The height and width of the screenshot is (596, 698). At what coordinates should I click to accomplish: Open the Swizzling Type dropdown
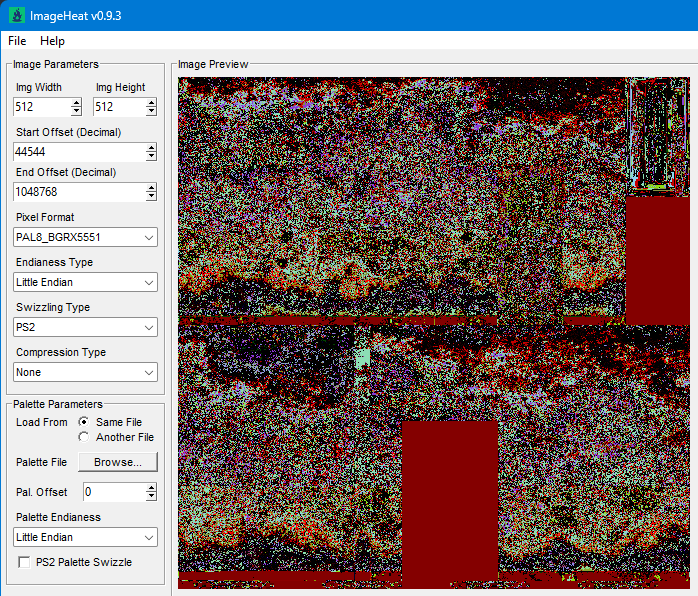click(x=85, y=327)
